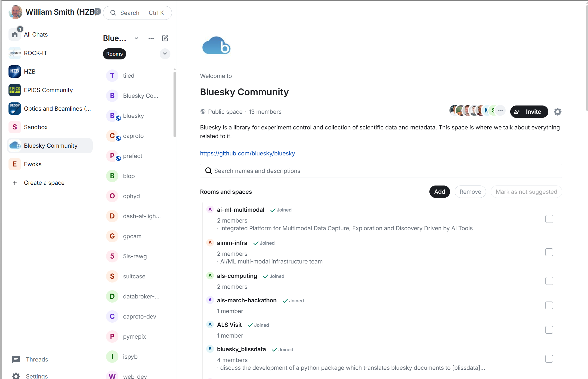Expand the Rooms filter chevron
This screenshot has width=588, height=379.
pyautogui.click(x=165, y=54)
